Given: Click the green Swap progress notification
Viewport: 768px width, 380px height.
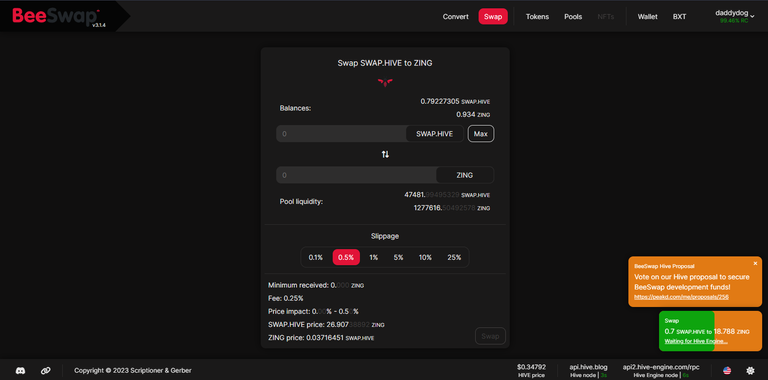Looking at the screenshot, I should [710, 331].
